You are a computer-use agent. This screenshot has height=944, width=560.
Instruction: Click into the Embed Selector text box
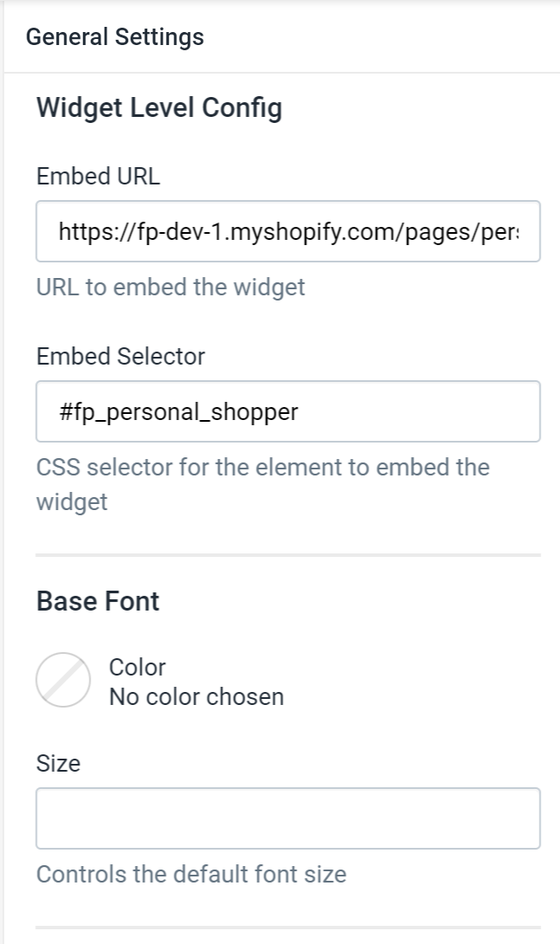288,411
